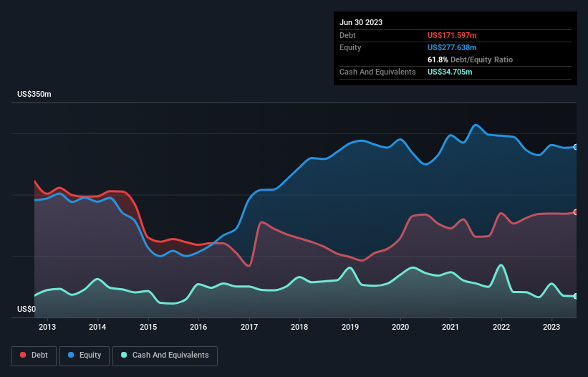Click the 2020 x-axis label
Image resolution: width=588 pixels, height=377 pixels.
(400, 327)
